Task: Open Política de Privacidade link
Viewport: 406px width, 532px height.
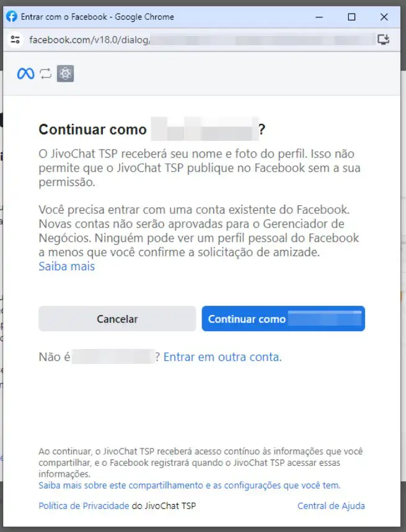Action: (84, 506)
